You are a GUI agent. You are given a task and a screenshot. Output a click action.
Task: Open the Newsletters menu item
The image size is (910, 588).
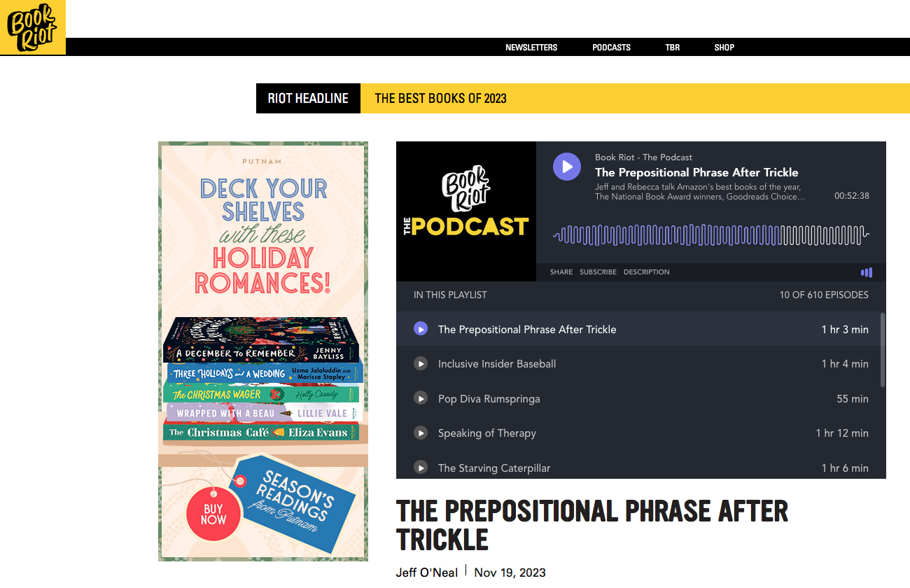[x=531, y=48]
